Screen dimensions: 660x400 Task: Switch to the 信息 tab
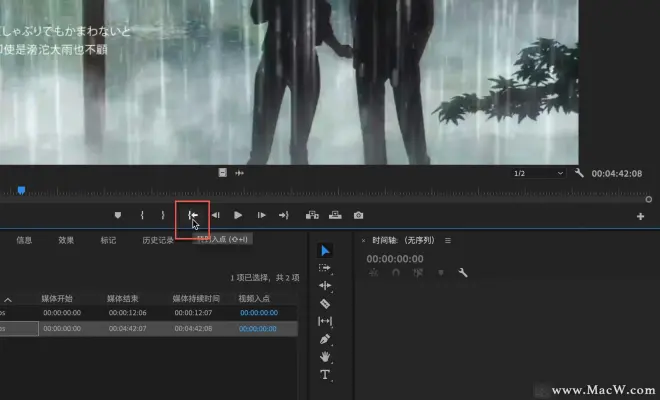[x=24, y=240]
